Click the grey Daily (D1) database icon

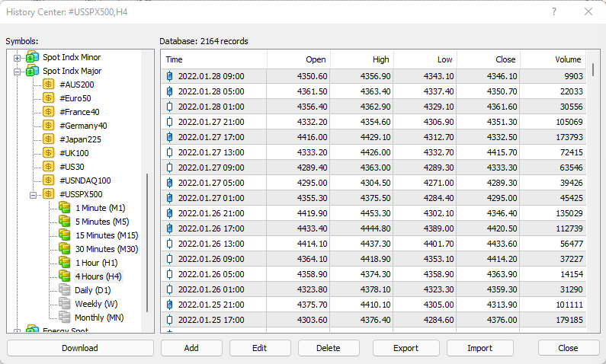pos(65,290)
